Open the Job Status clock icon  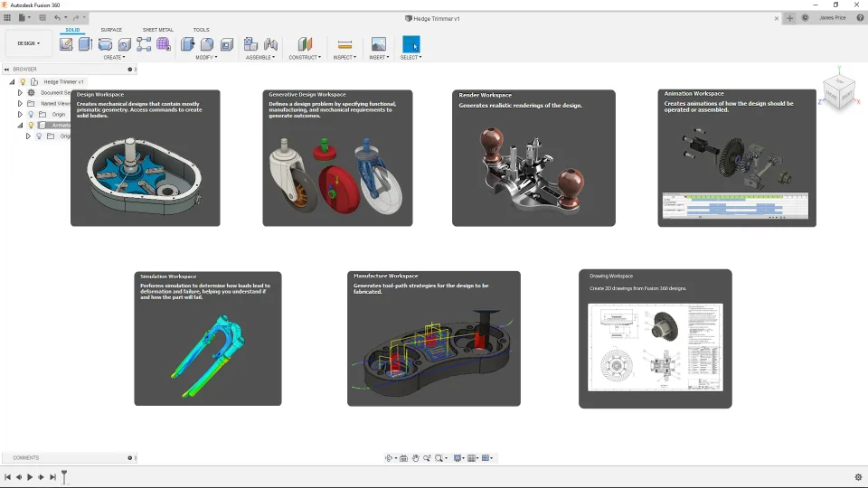click(806, 18)
